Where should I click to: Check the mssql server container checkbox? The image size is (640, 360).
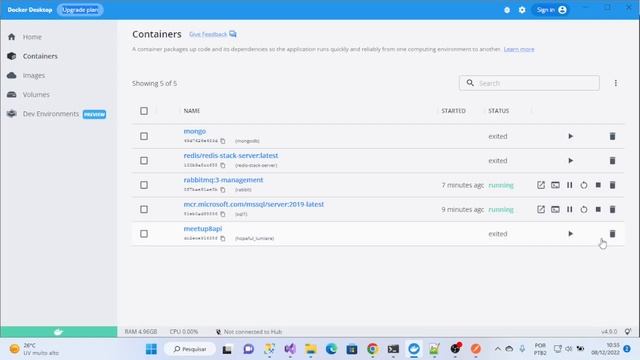pos(144,209)
